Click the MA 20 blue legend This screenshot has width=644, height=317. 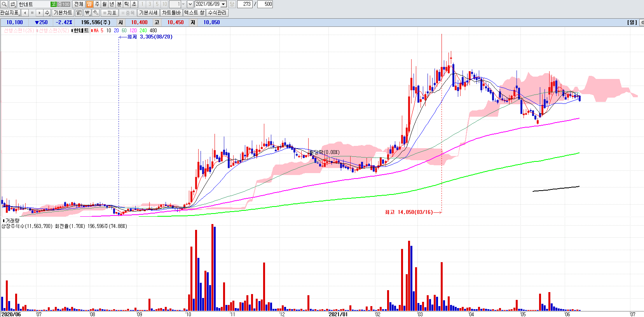pyautogui.click(x=116, y=30)
